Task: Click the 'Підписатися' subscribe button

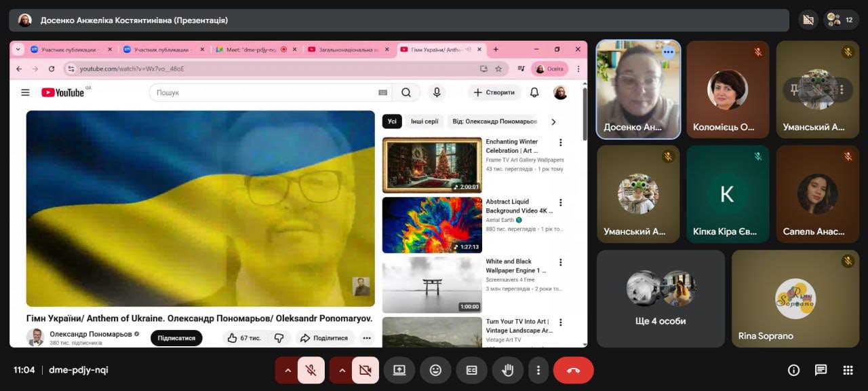Action: point(176,338)
